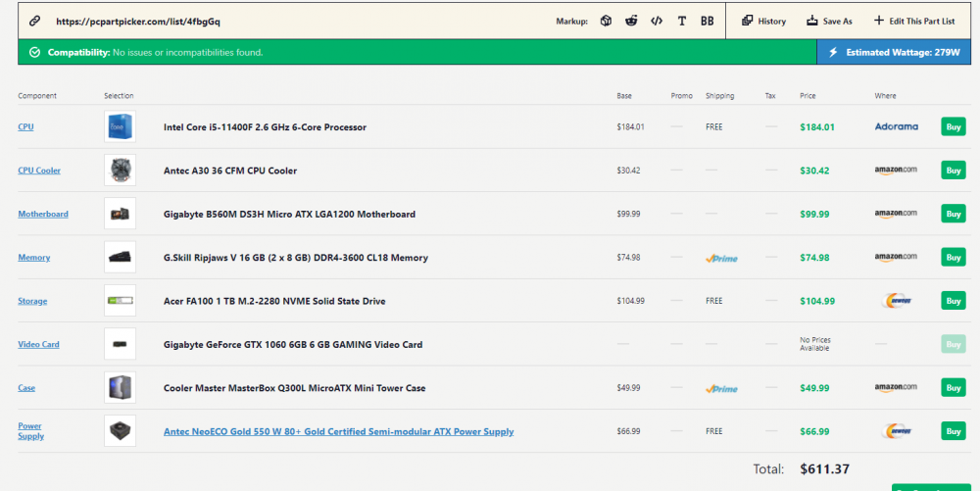Click GTX 1060 video card thumbnail

click(120, 344)
